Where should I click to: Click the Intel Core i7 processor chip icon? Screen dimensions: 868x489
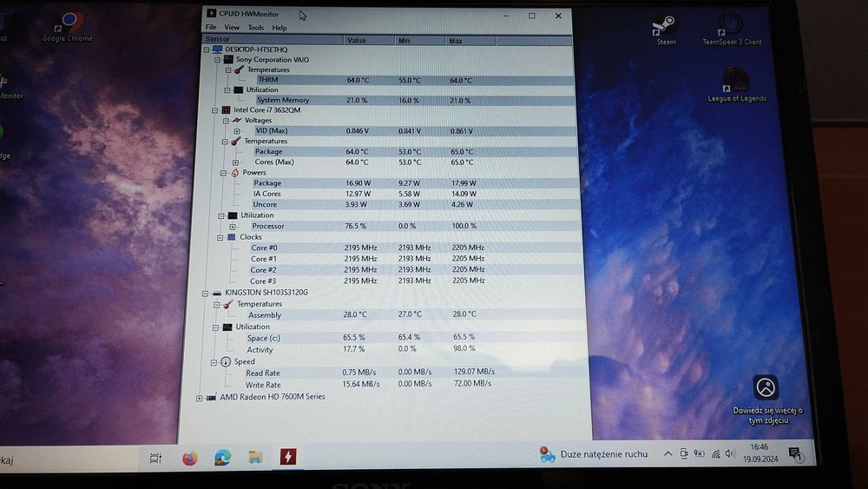pyautogui.click(x=226, y=110)
